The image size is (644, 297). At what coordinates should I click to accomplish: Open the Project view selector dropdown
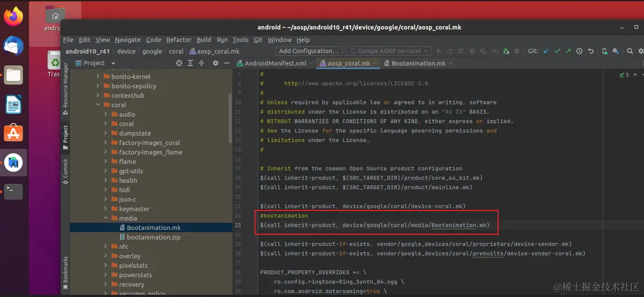coord(95,63)
